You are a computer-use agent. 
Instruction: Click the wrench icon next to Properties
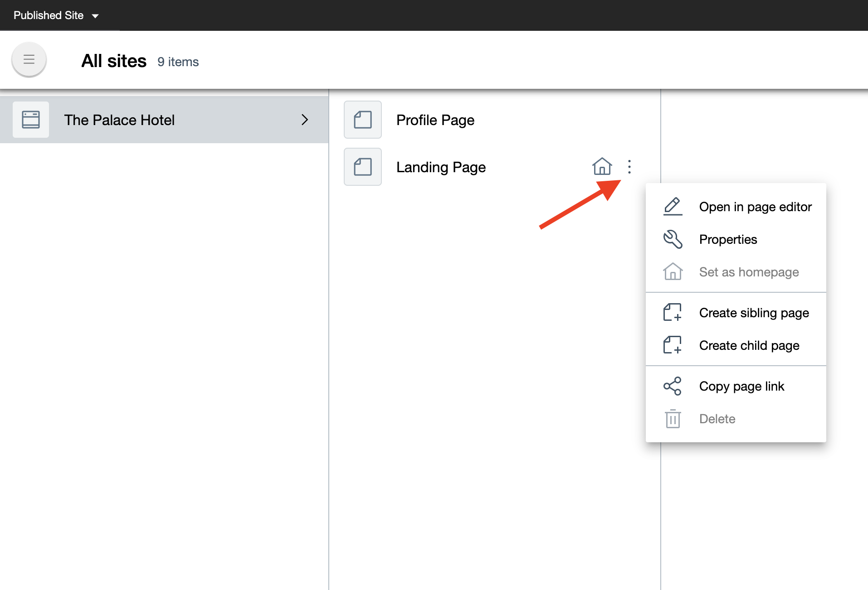pos(673,239)
